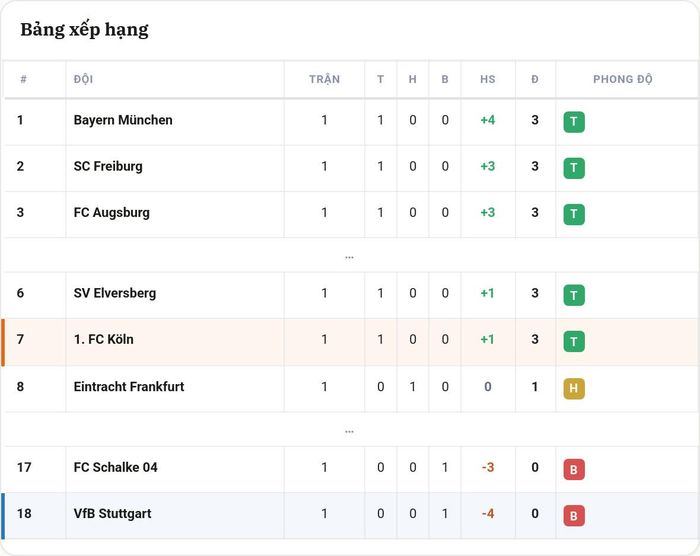Expand hidden rows below Eintracht Frankfurt
This screenshot has width=700, height=556.
[350, 431]
